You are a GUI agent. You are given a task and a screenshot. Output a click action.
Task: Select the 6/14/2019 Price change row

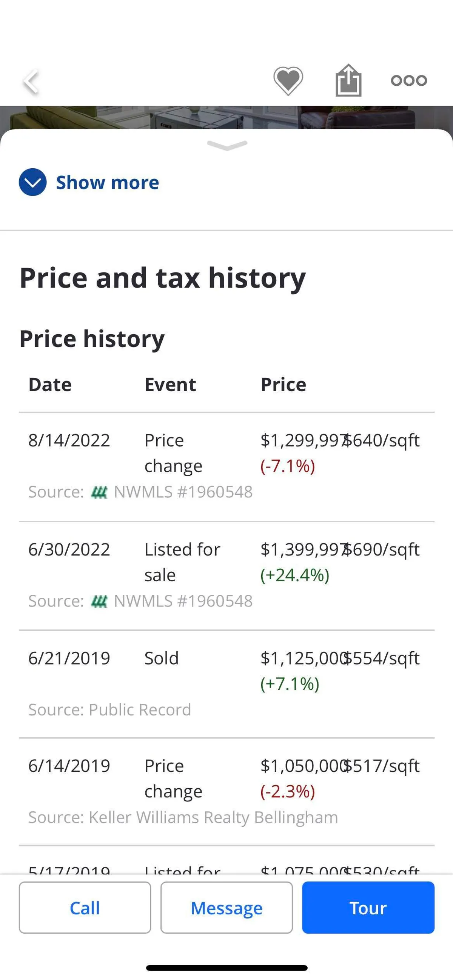[226, 778]
